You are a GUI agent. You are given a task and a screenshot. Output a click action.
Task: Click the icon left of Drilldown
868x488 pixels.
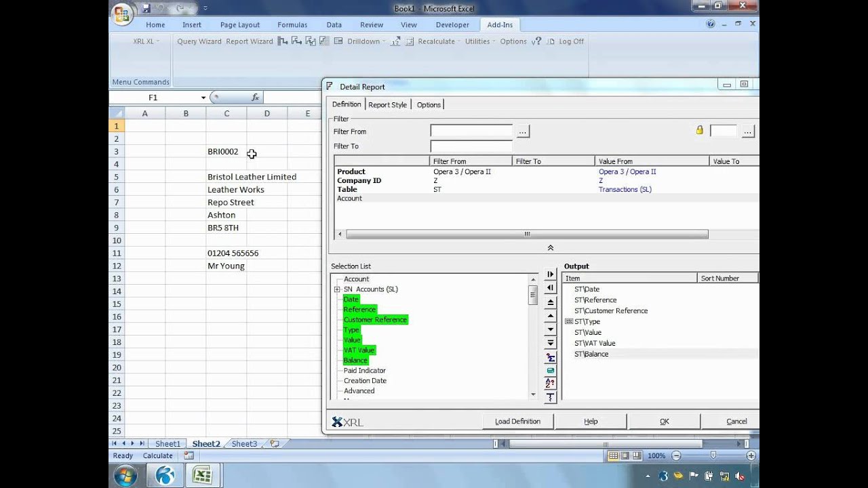[x=338, y=41]
